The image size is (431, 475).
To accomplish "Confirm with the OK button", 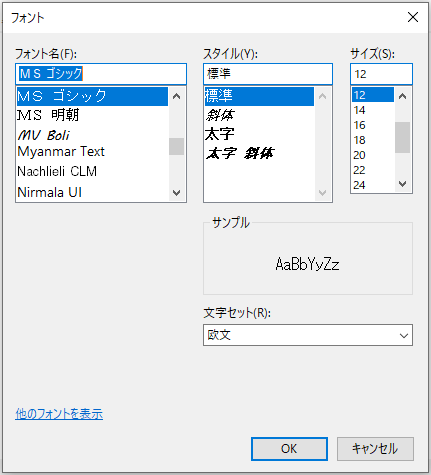I will click(x=289, y=449).
